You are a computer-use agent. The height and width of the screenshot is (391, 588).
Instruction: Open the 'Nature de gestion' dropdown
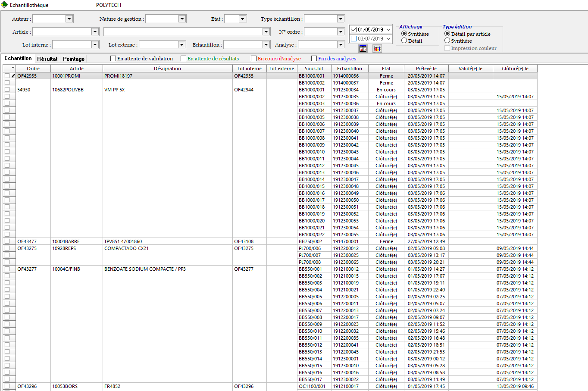click(182, 19)
